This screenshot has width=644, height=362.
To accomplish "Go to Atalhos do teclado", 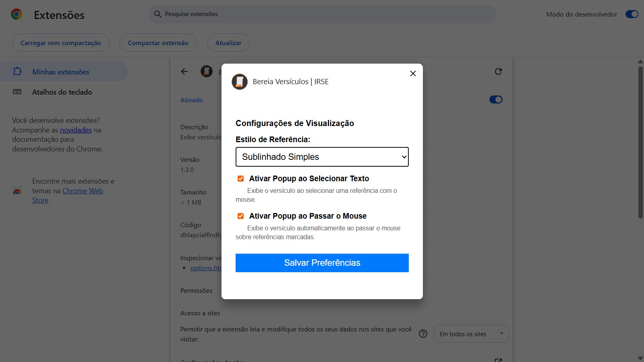I will click(62, 92).
